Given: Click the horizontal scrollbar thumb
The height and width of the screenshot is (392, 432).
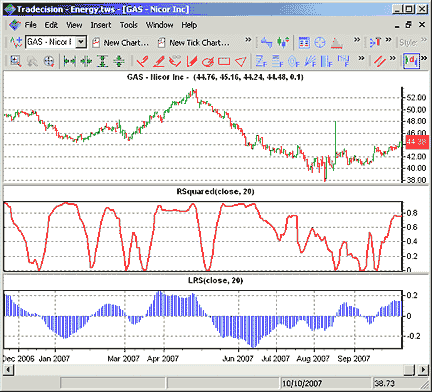Looking at the screenshot, I should (409, 369).
